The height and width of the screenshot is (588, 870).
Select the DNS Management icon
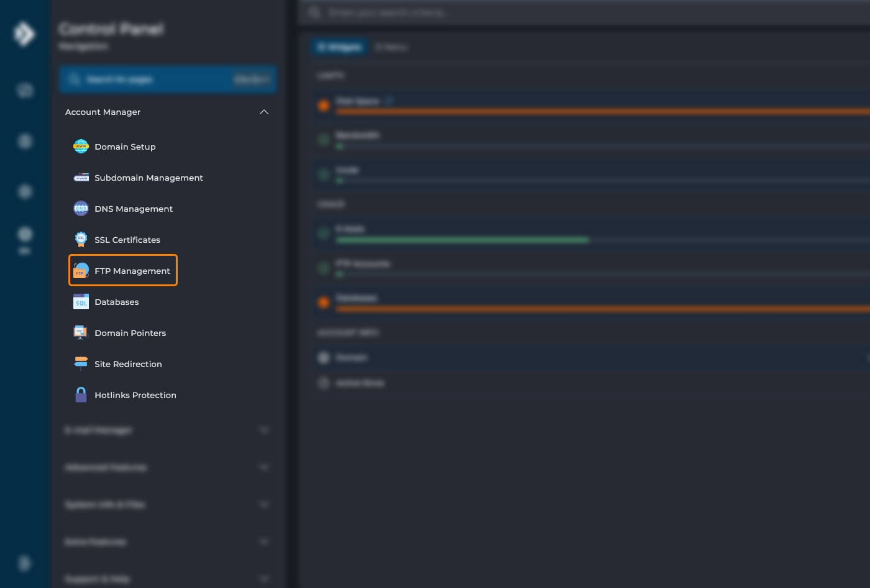tap(81, 209)
